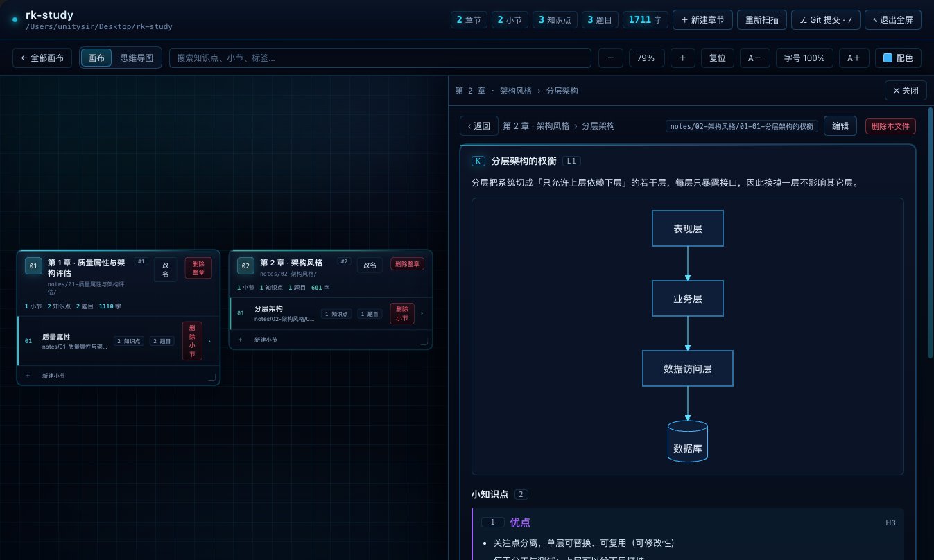
Task: Click the ‹ 返回 back button
Action: pyautogui.click(x=479, y=126)
